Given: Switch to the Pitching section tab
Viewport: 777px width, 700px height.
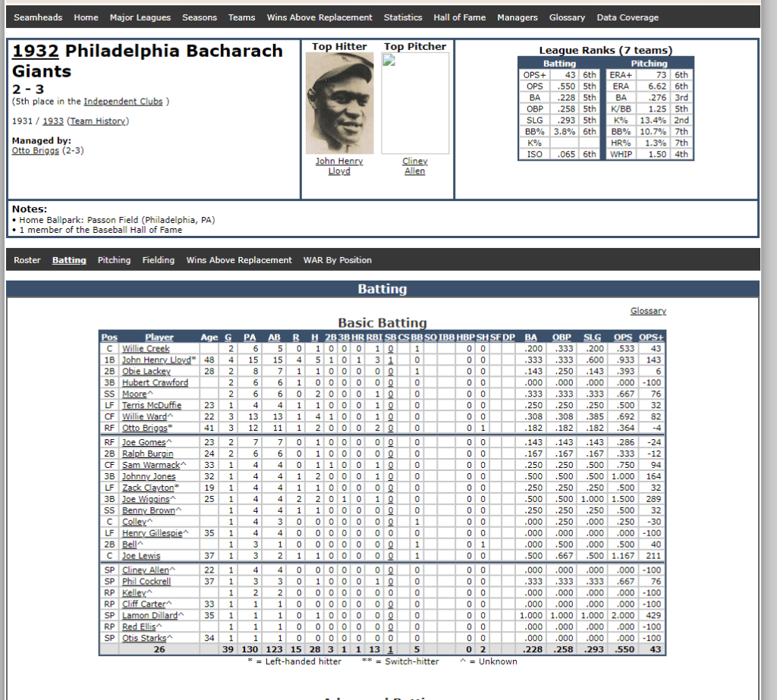Looking at the screenshot, I should [x=114, y=260].
